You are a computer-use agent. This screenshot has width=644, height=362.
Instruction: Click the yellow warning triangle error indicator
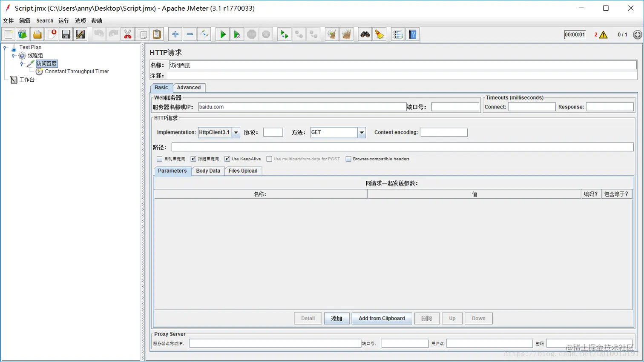(603, 35)
